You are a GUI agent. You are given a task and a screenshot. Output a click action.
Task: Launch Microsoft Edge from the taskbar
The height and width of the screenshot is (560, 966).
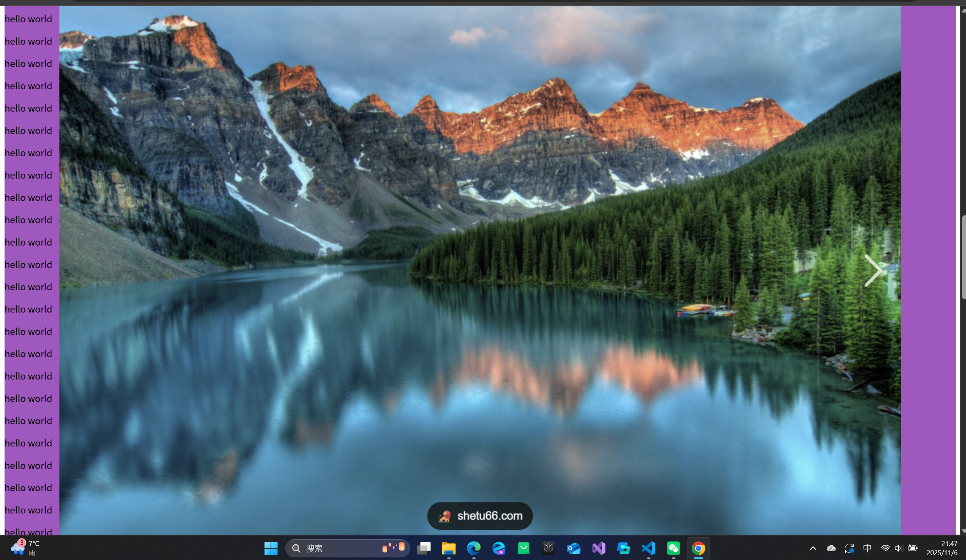click(x=473, y=548)
